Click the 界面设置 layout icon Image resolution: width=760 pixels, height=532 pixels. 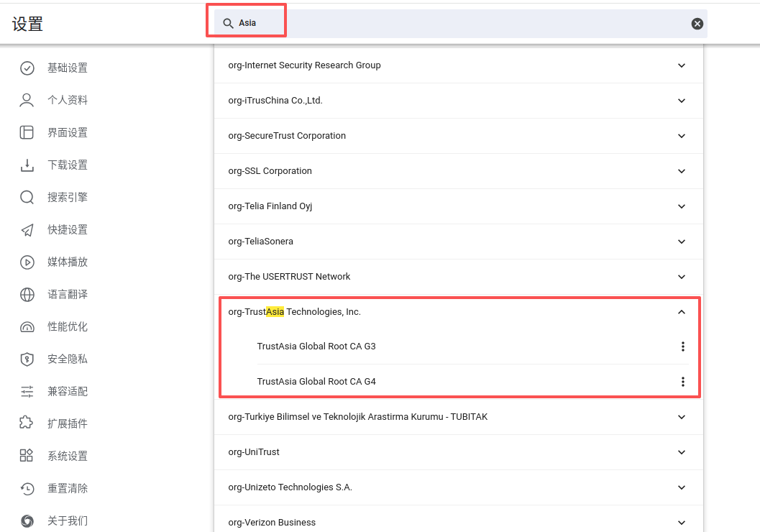[27, 132]
